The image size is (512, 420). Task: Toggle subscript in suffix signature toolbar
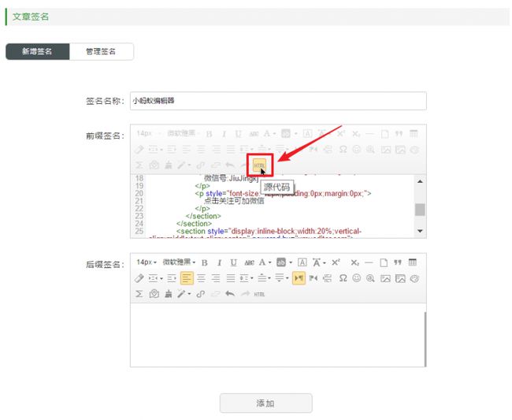[355, 262]
